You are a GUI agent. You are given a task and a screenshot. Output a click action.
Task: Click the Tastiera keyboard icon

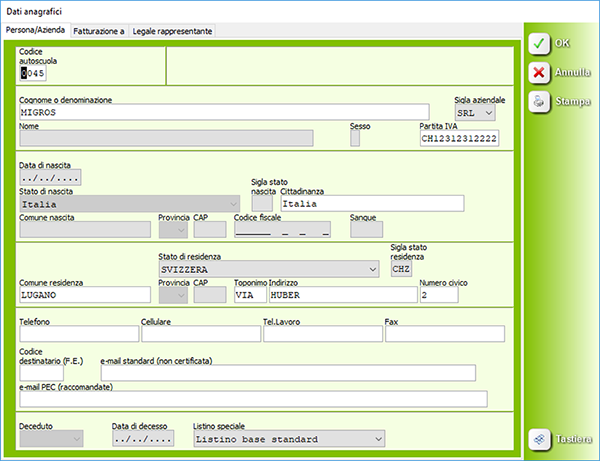[538, 439]
